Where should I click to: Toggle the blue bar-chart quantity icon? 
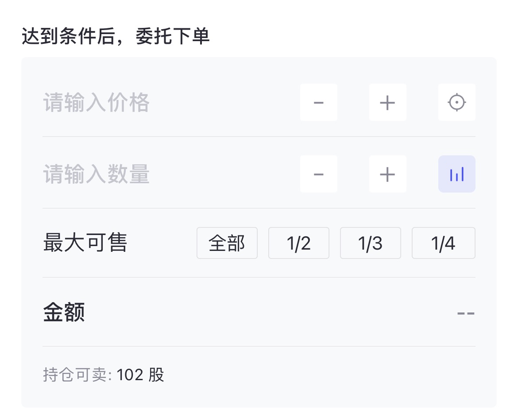457,174
